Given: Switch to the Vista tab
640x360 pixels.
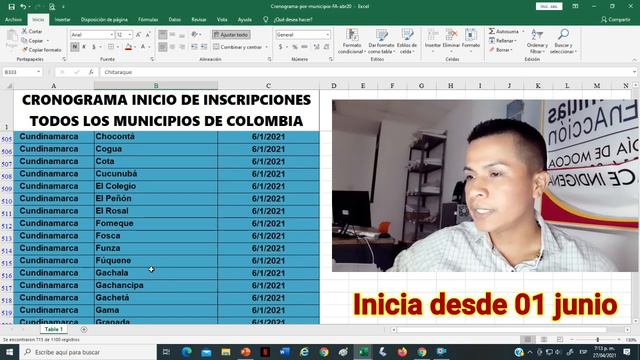Looking at the screenshot, I should tap(222, 19).
